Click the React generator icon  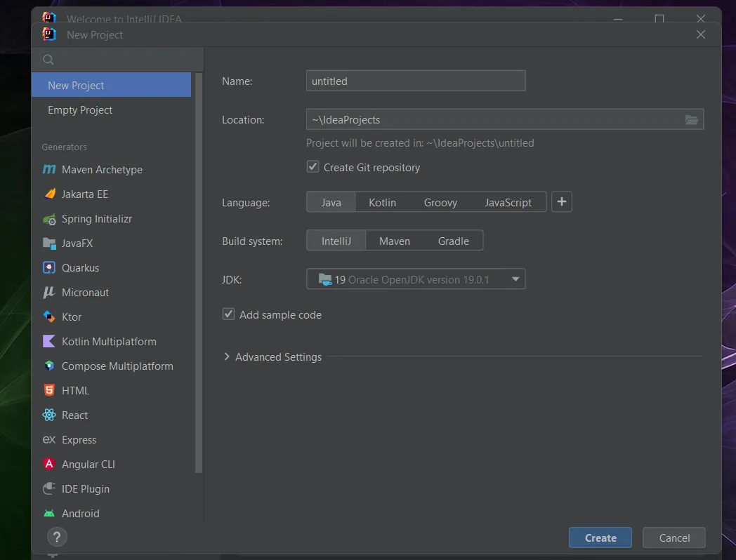point(49,415)
